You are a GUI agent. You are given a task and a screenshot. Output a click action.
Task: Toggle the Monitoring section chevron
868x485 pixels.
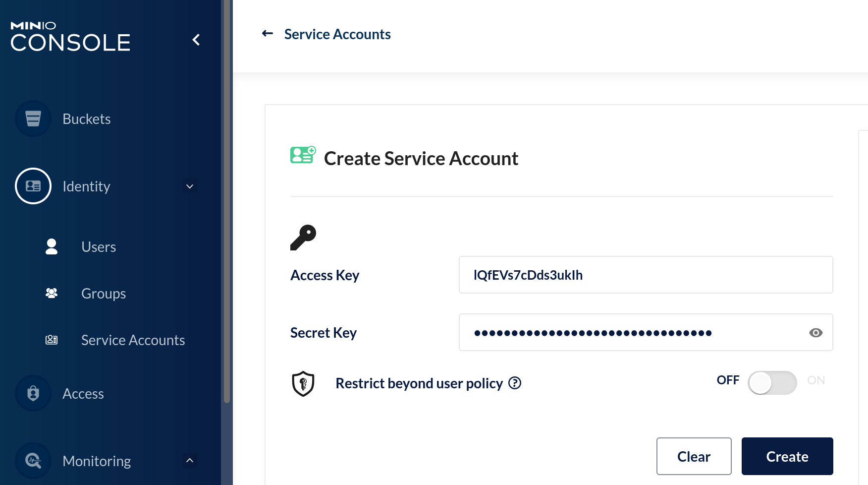pyautogui.click(x=190, y=461)
